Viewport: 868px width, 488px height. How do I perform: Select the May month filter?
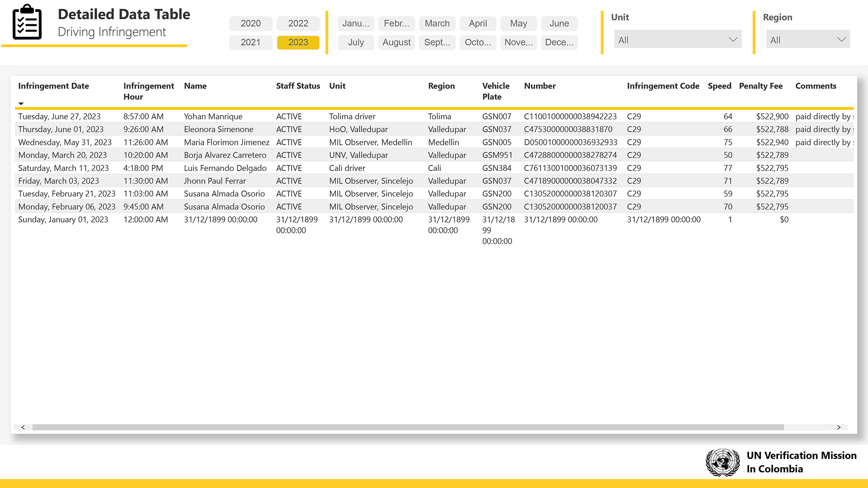click(x=519, y=23)
